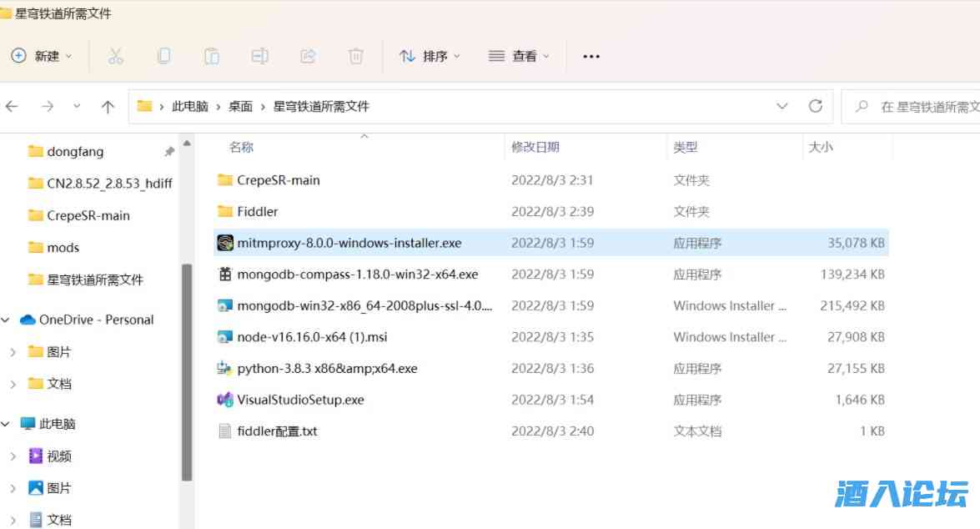The image size is (980, 529).
Task: Click the 2022/8/3 2:40 date cell
Action: point(552,431)
